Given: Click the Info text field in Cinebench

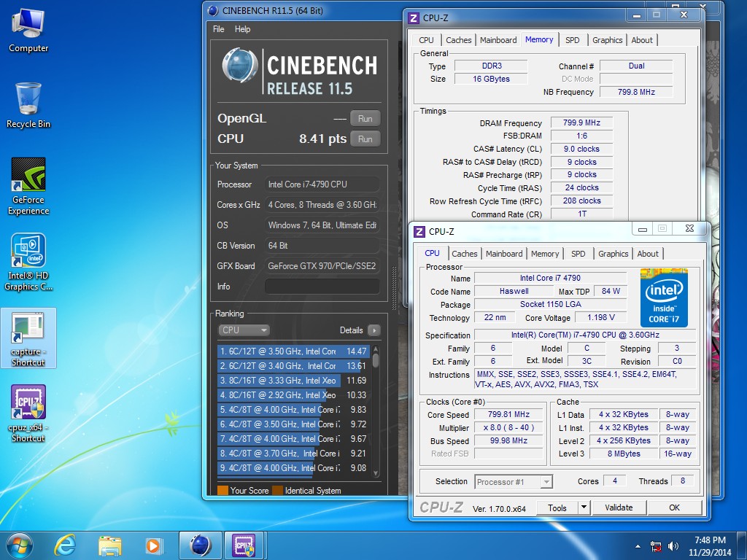Looking at the screenshot, I should pyautogui.click(x=322, y=287).
